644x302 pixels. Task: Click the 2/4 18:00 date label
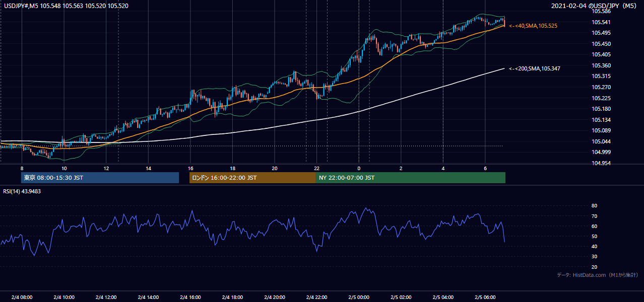pyautogui.click(x=232, y=297)
